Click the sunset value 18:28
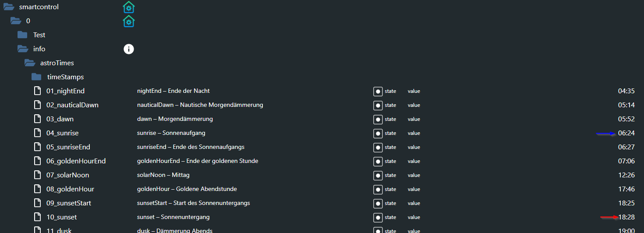This screenshot has height=233, width=644. pos(626,217)
